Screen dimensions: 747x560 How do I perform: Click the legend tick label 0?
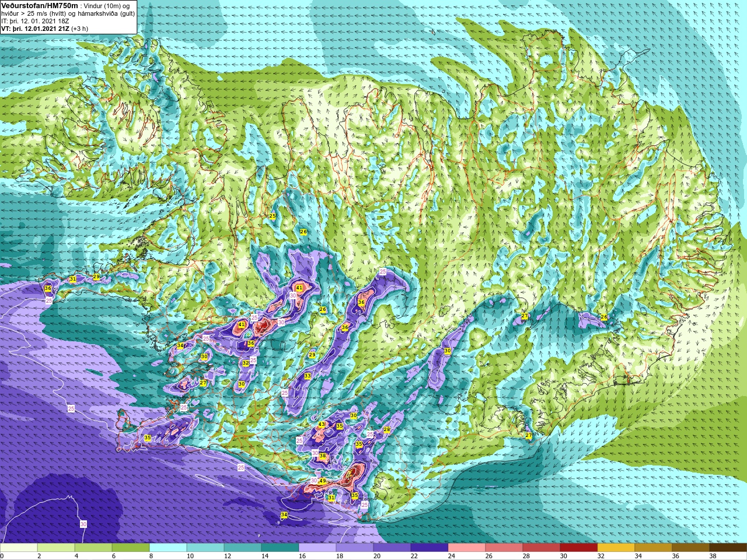pos(2,556)
